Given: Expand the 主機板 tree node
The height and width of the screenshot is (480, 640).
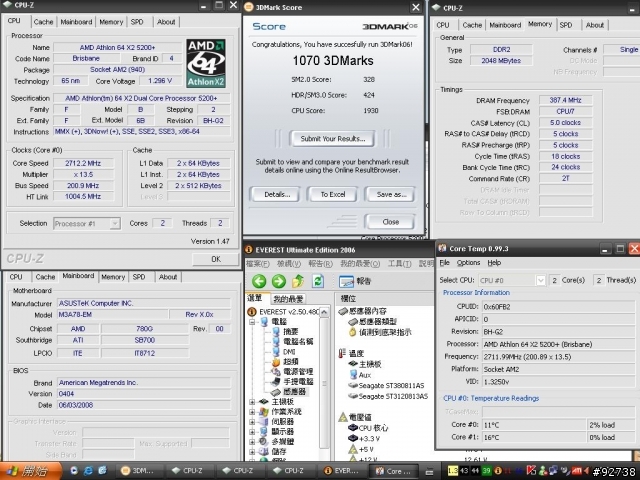Looking at the screenshot, I should [x=252, y=402].
